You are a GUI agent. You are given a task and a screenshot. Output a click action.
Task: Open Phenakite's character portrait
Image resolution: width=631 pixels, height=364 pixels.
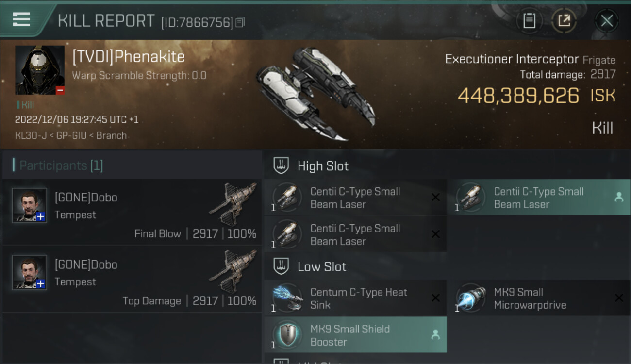pos(40,70)
